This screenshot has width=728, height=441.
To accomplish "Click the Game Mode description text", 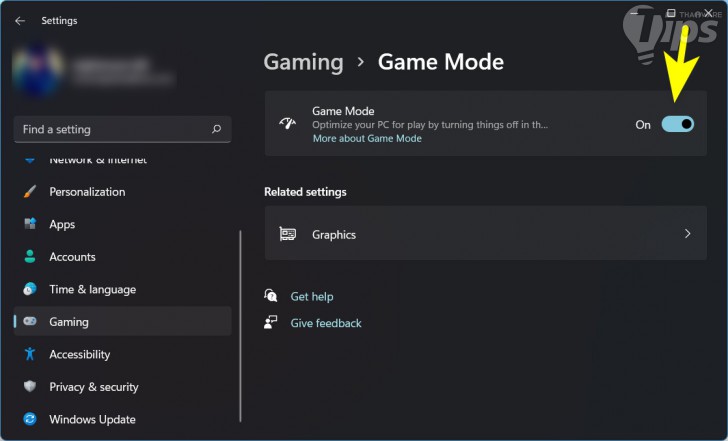I will pyautogui.click(x=430, y=124).
